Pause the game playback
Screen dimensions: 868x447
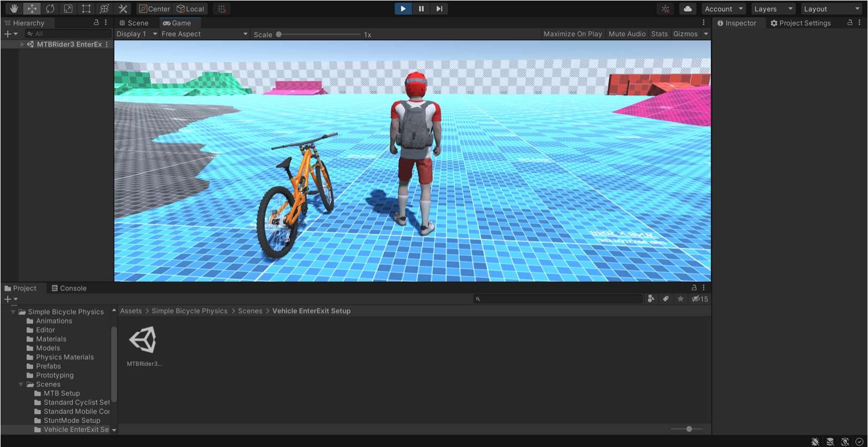pos(421,9)
